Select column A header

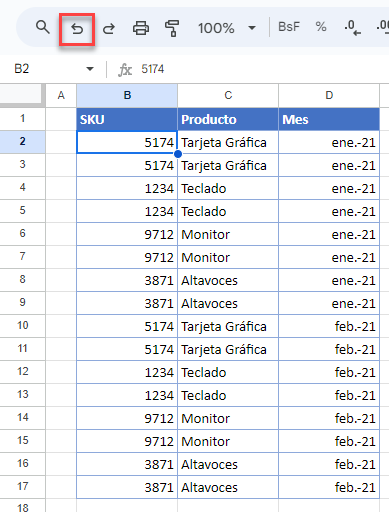pyautogui.click(x=61, y=95)
